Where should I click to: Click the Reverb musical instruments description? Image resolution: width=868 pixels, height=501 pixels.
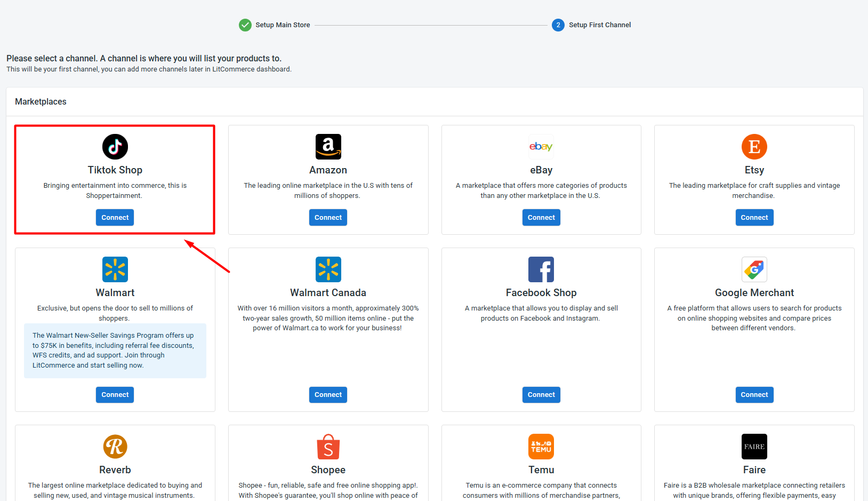[115, 490]
